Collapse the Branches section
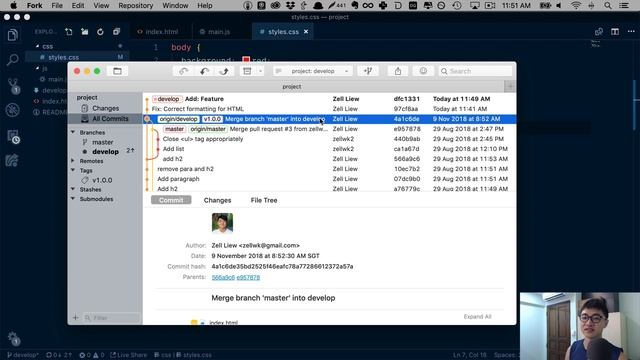This screenshot has height=360, width=640. (x=73, y=132)
